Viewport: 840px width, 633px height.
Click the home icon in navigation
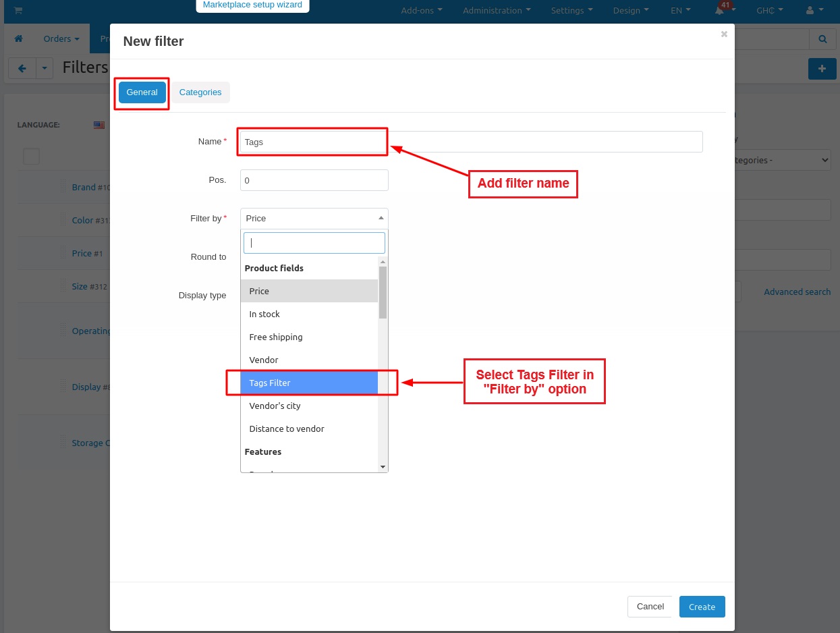pyautogui.click(x=19, y=39)
